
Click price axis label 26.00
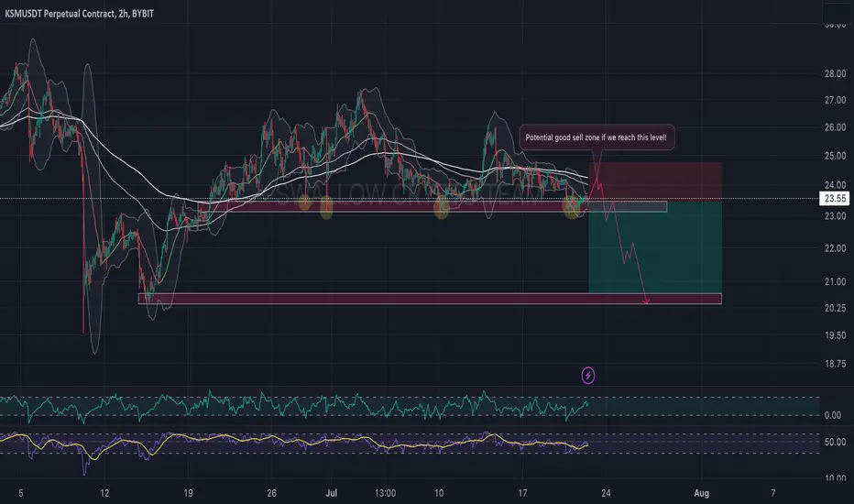(x=835, y=127)
